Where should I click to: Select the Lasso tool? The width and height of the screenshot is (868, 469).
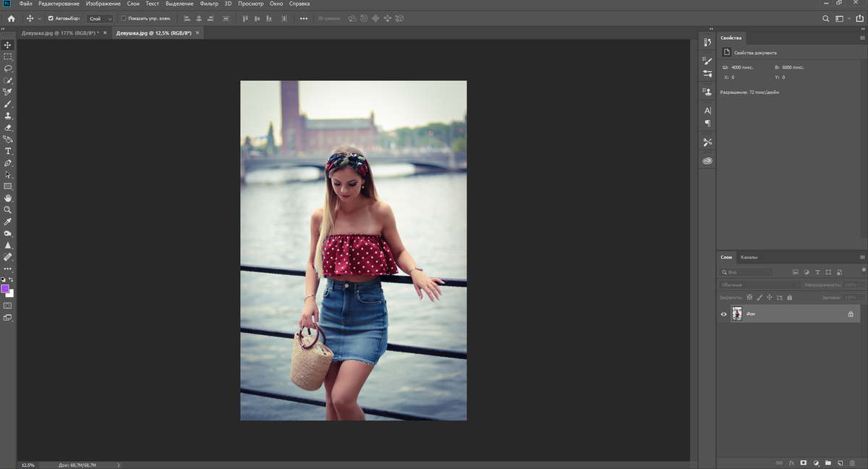tap(8, 68)
